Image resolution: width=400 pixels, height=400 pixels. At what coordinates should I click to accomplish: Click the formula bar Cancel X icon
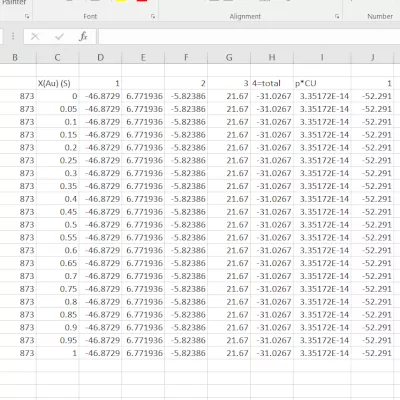pos(35,36)
